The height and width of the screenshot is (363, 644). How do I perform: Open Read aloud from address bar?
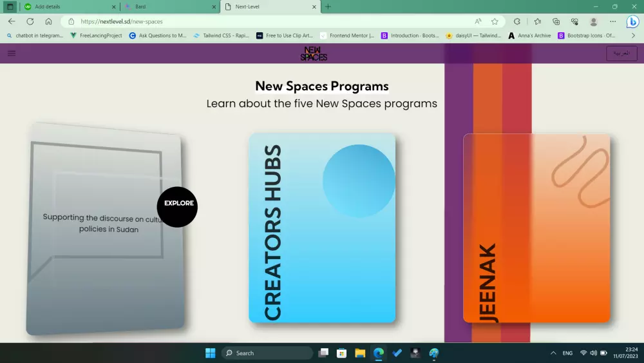478,21
